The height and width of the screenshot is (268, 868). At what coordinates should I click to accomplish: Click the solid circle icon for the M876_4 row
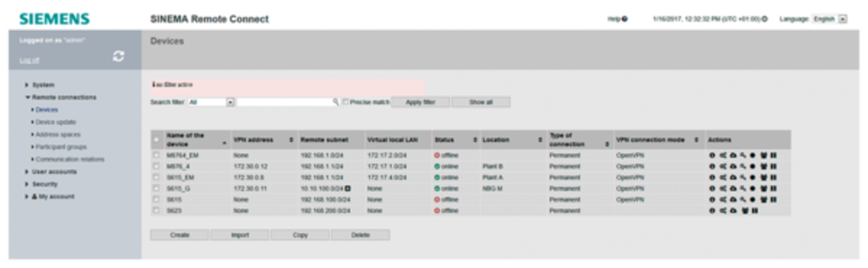pos(752,167)
